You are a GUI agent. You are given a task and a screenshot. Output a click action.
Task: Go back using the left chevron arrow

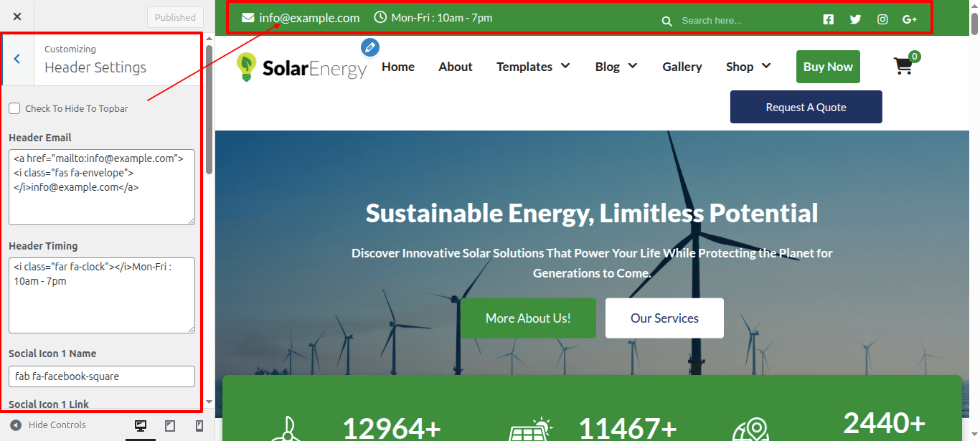click(17, 60)
